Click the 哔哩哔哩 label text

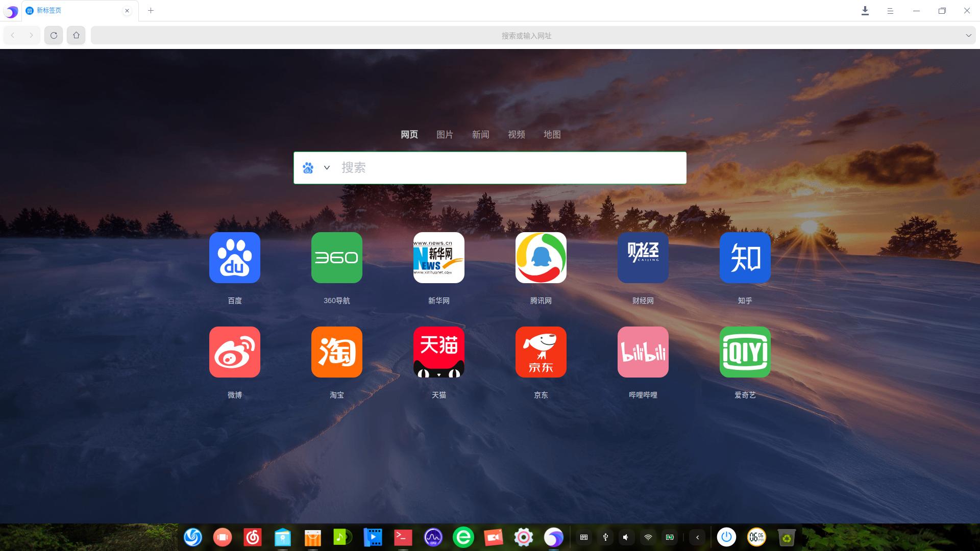(x=643, y=395)
